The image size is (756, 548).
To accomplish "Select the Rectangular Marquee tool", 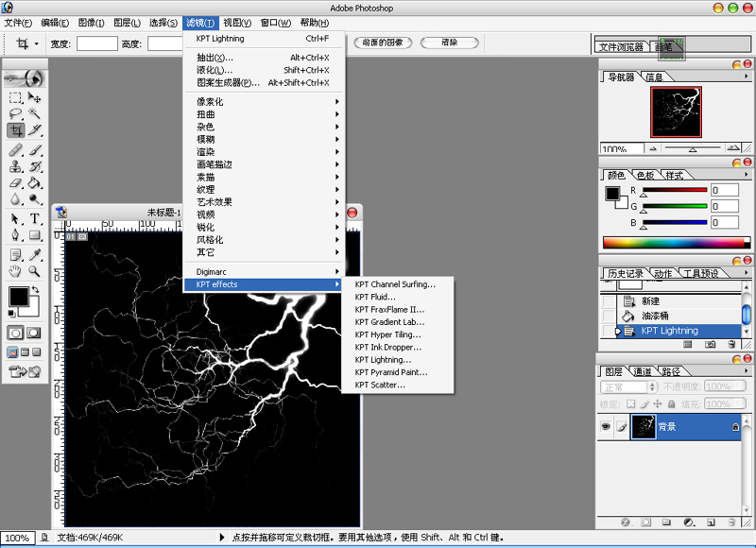I will pos(15,98).
